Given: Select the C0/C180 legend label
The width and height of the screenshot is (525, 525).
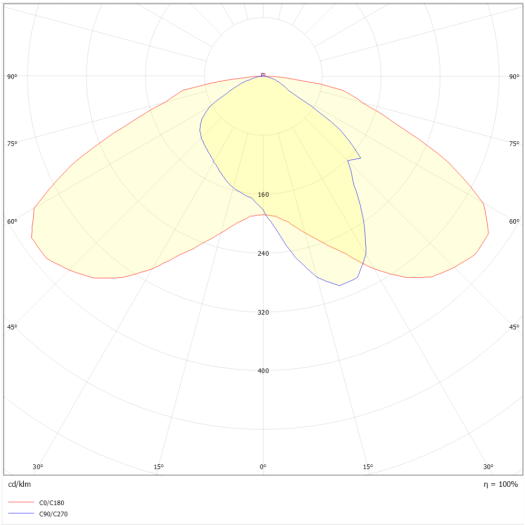Looking at the screenshot, I should 52,503.
